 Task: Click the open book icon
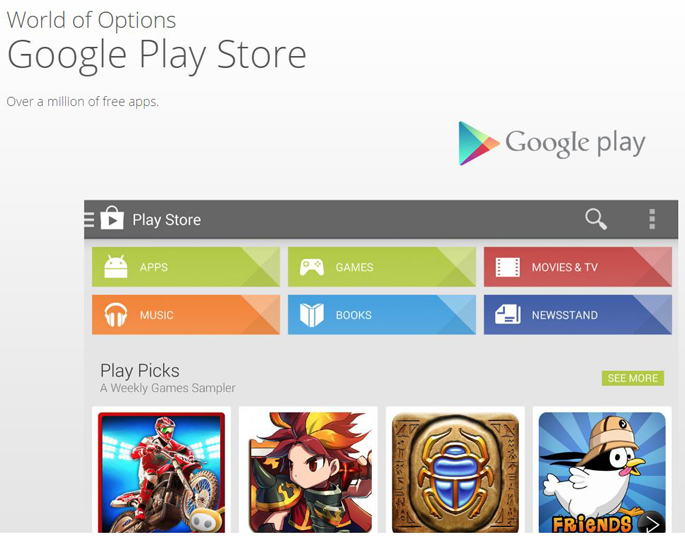311,315
